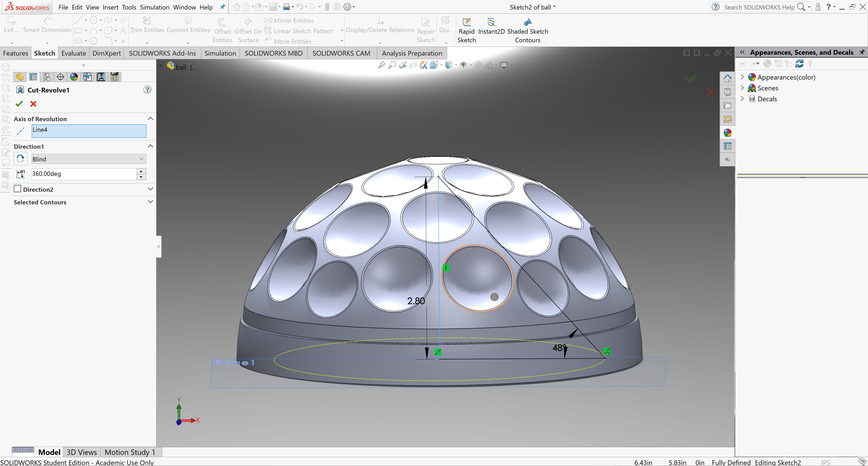
Task: Click the Dynamic Annotation Views icon
Action: pyautogui.click(x=424, y=65)
